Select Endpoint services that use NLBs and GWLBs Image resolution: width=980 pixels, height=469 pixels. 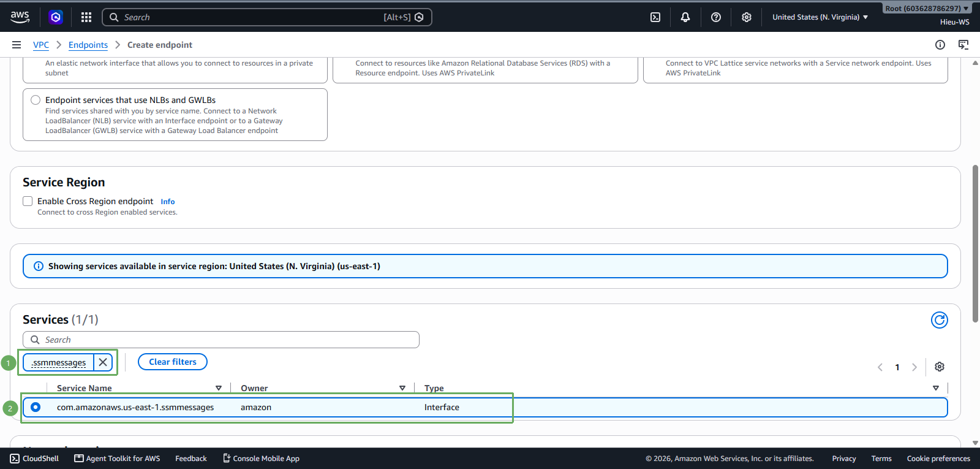coord(36,100)
